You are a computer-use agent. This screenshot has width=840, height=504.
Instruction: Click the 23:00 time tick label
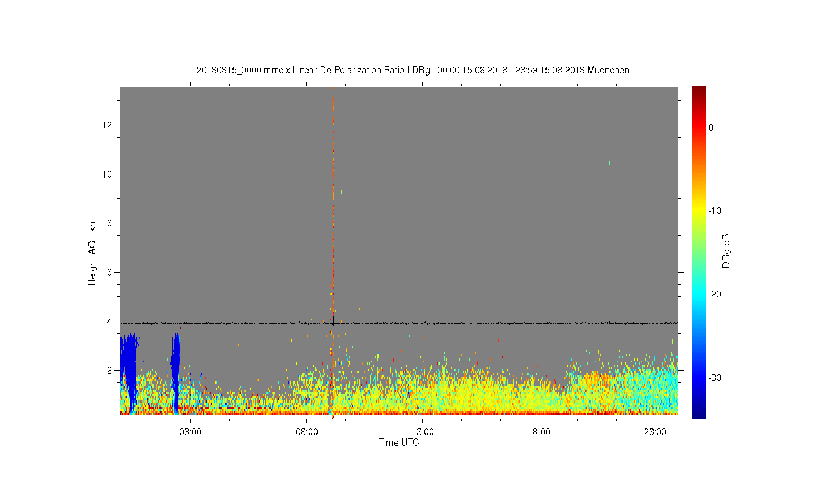655,432
